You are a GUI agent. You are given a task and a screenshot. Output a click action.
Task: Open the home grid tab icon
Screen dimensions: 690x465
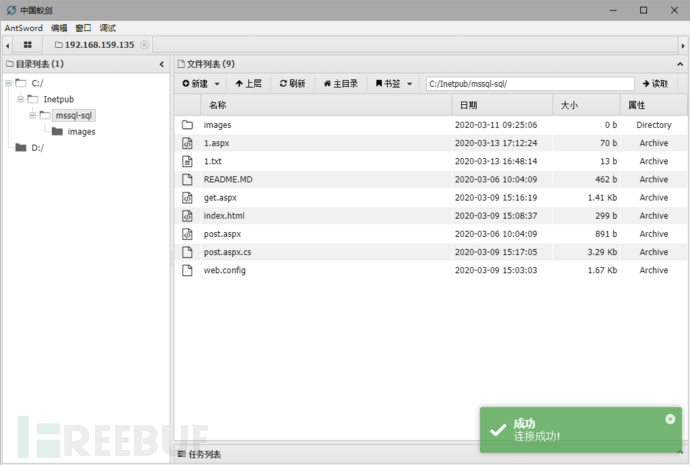(x=27, y=45)
